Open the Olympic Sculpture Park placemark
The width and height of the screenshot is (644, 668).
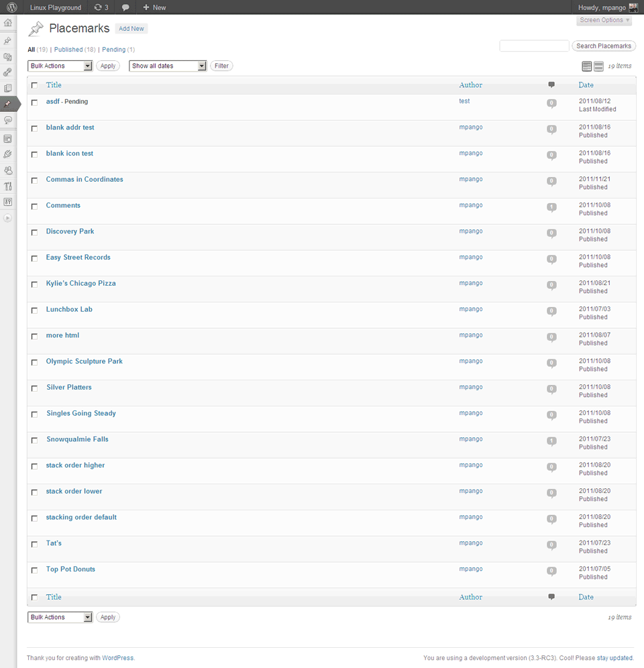[x=85, y=361]
